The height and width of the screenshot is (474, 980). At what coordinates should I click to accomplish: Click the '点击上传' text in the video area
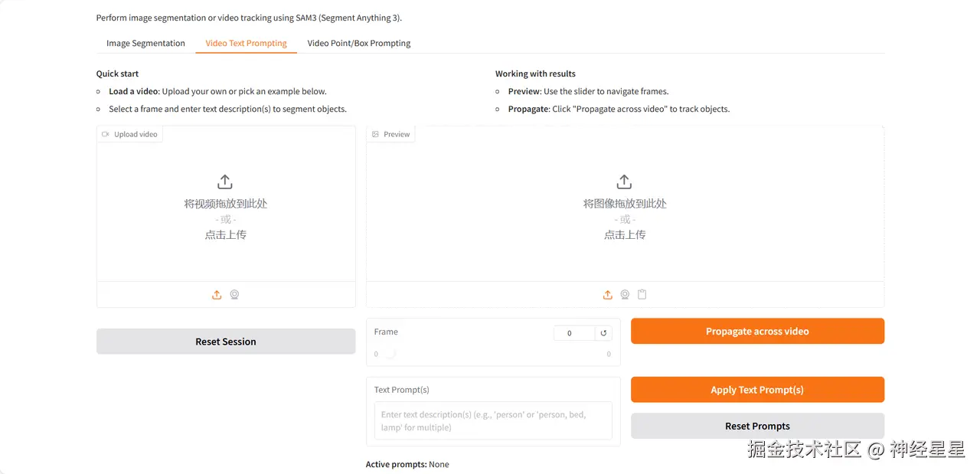(225, 235)
